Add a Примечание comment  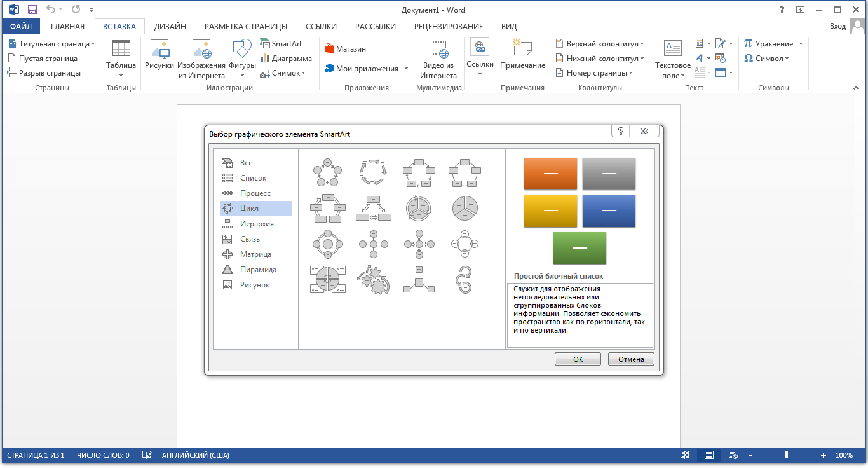tap(522, 57)
